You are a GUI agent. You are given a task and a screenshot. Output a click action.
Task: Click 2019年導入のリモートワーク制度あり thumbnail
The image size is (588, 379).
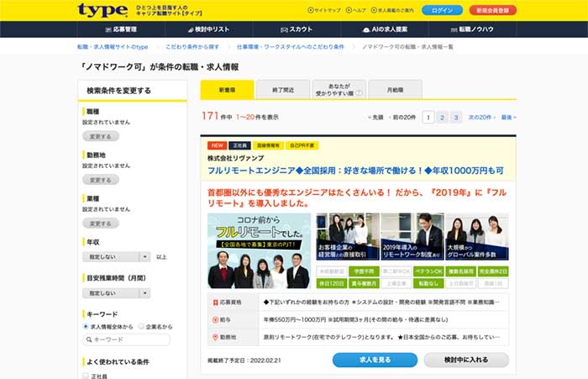coord(412,236)
